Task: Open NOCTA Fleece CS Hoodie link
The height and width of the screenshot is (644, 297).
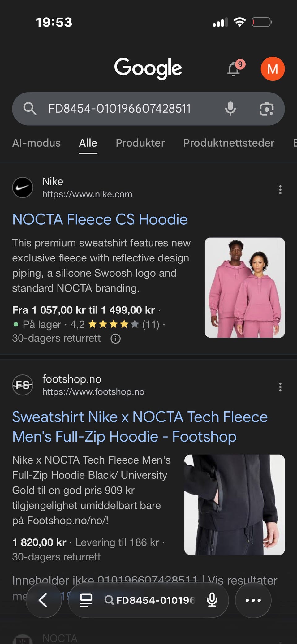Action: pyautogui.click(x=100, y=219)
